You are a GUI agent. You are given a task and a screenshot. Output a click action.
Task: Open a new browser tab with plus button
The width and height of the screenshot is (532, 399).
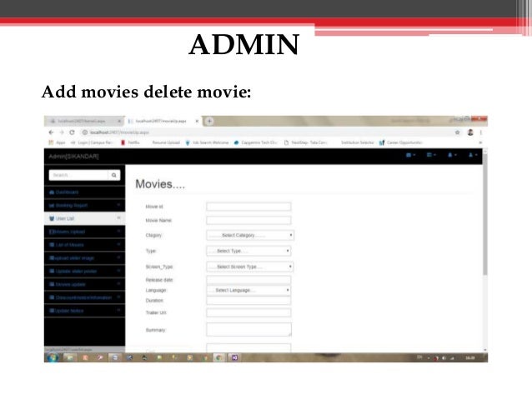pos(209,121)
